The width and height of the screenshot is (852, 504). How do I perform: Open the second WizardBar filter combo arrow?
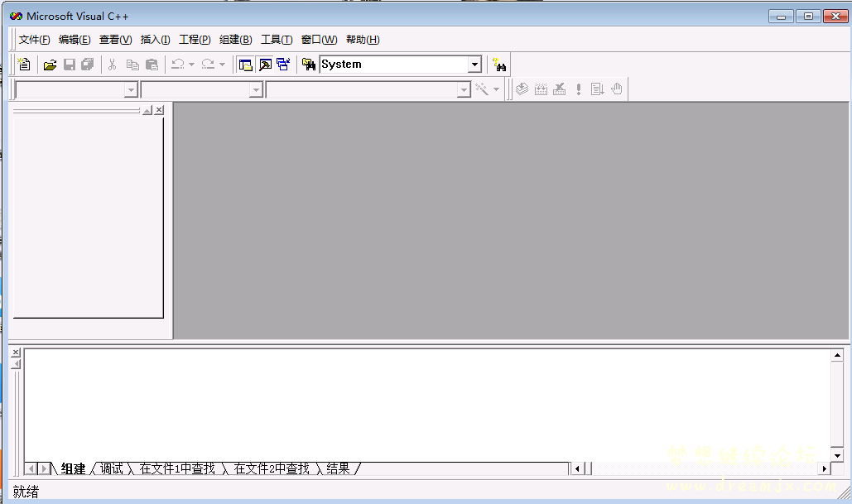click(x=256, y=89)
